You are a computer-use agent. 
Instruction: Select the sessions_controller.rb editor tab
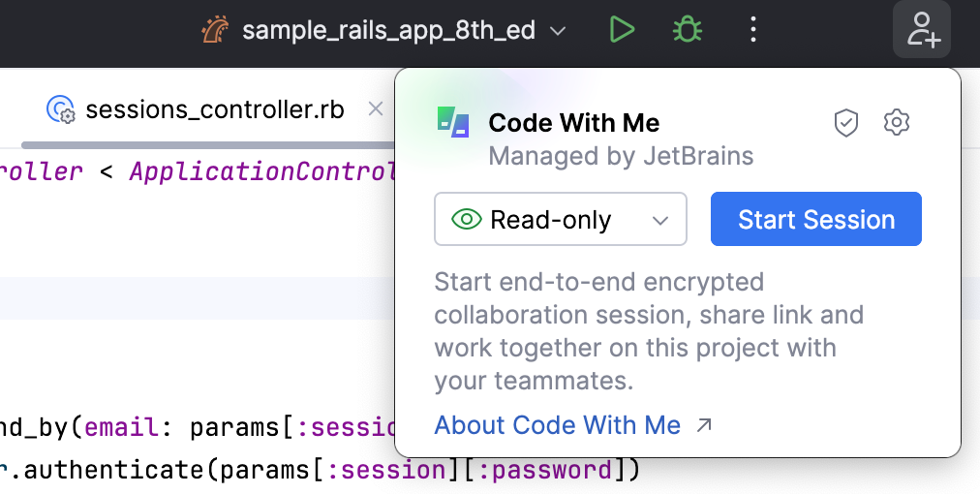[214, 109]
